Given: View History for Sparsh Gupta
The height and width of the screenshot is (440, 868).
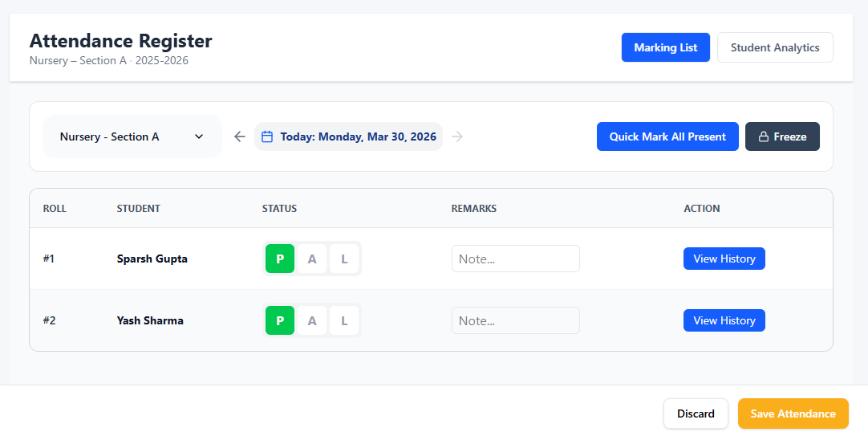Looking at the screenshot, I should pos(724,259).
